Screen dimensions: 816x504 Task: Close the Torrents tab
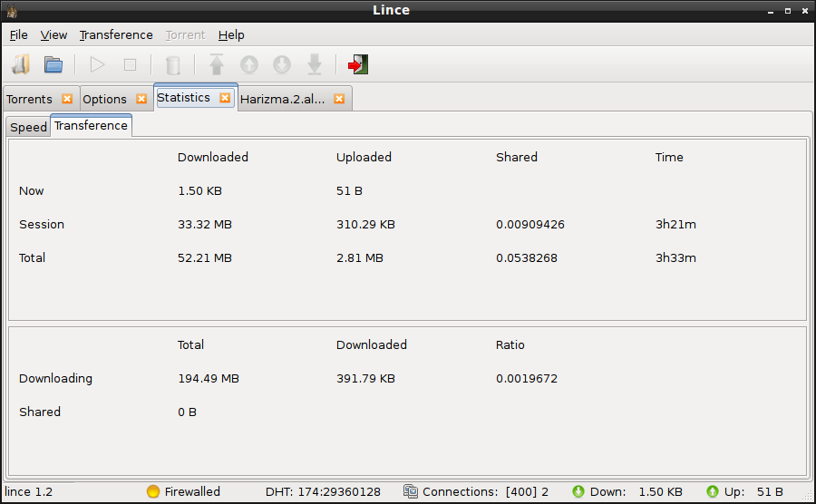pyautogui.click(x=67, y=98)
